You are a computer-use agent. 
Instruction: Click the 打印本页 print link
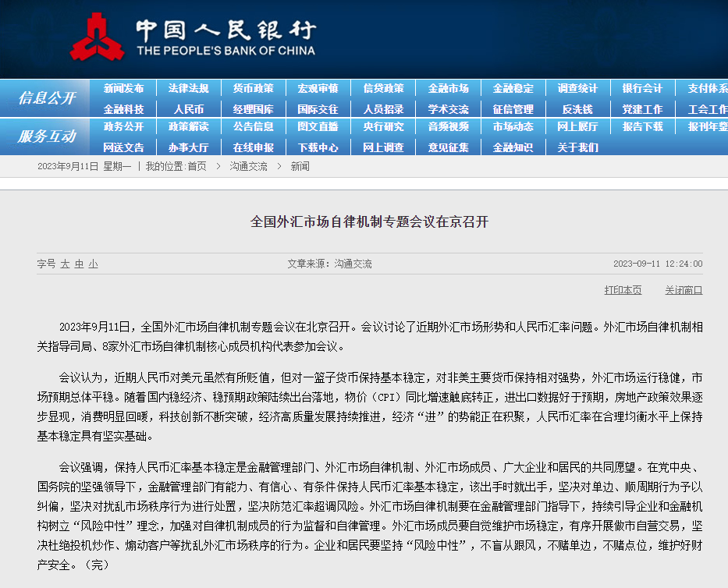[x=623, y=289]
